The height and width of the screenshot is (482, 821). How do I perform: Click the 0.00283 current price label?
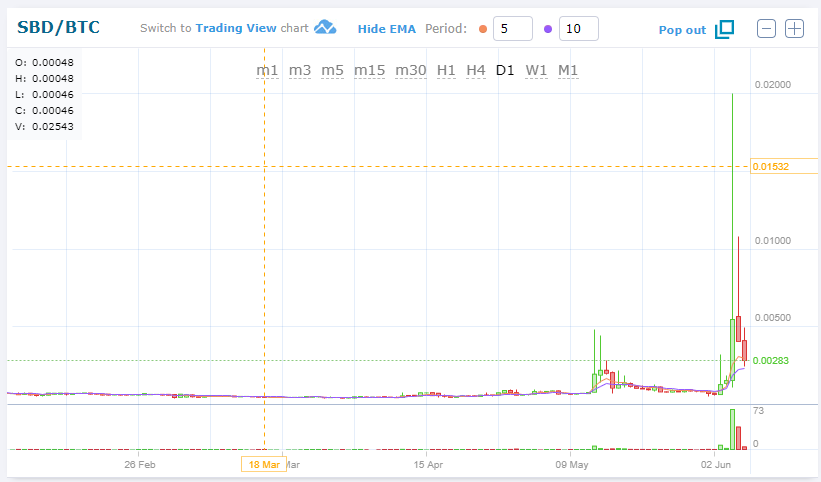point(771,361)
